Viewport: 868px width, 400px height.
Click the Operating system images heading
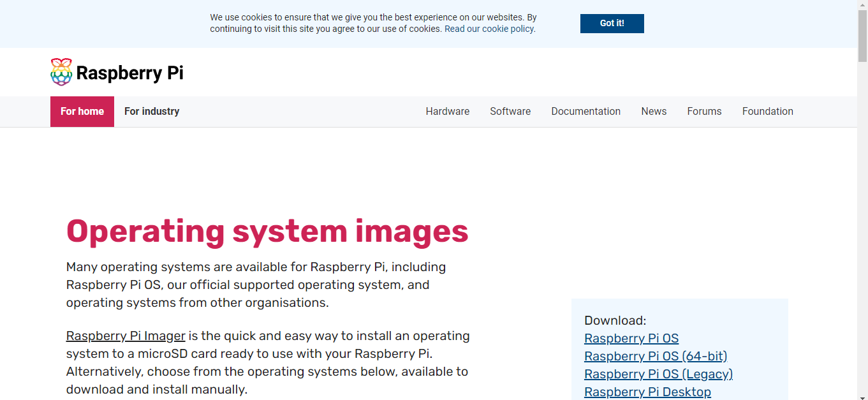coord(267,232)
